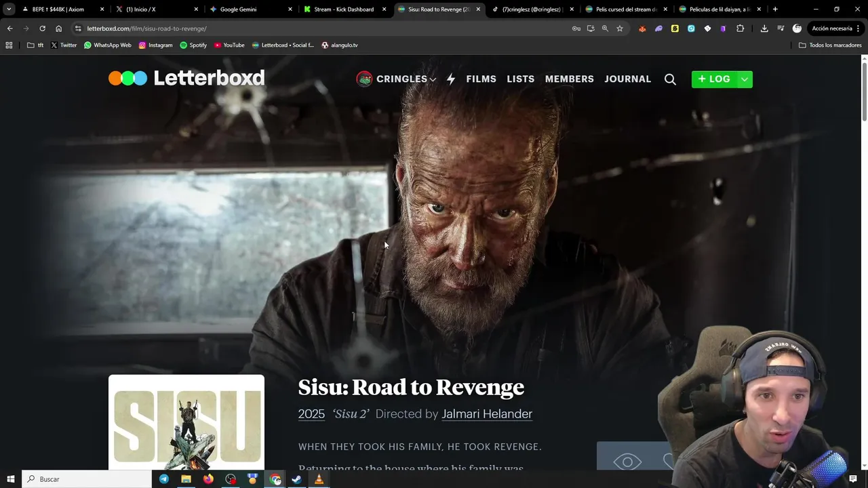Open a new browser tab

pyautogui.click(x=775, y=9)
